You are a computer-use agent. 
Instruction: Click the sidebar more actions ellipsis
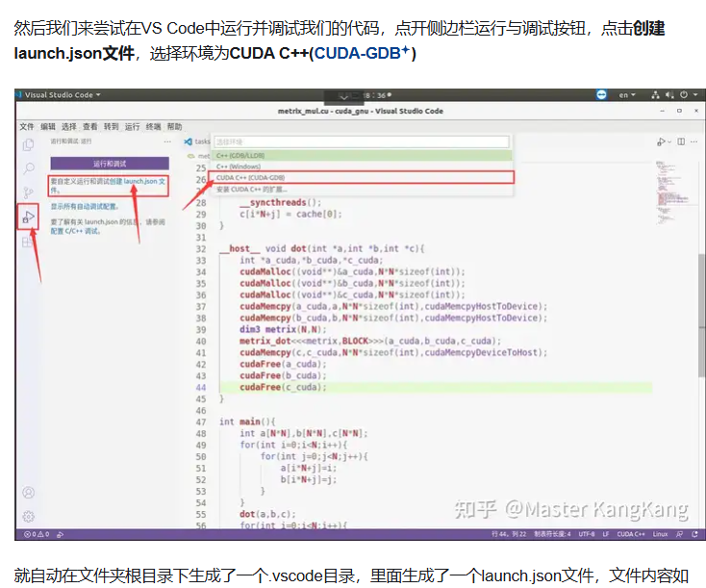click(x=167, y=141)
